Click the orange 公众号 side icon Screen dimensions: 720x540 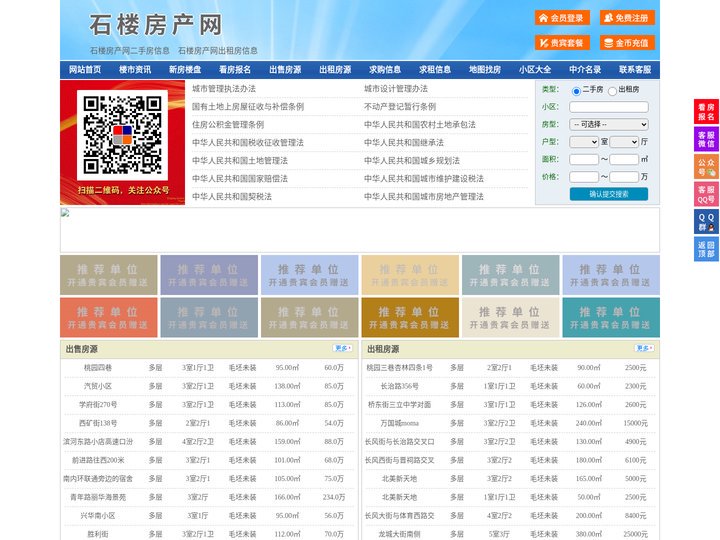tap(706, 167)
